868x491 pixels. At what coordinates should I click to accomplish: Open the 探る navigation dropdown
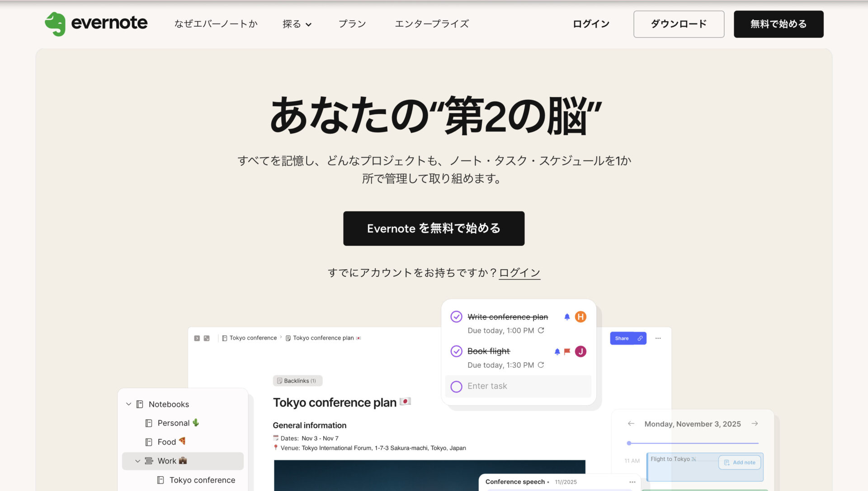pyautogui.click(x=297, y=24)
